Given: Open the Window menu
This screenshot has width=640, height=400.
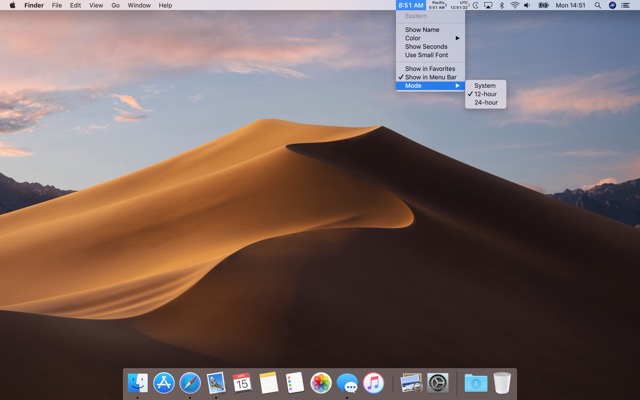Looking at the screenshot, I should coord(139,5).
